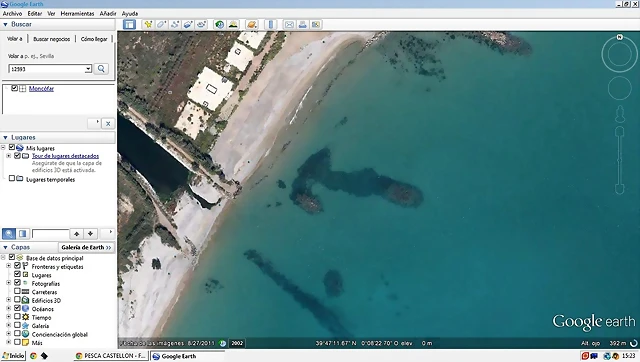Open the Archivo menu

(12, 13)
